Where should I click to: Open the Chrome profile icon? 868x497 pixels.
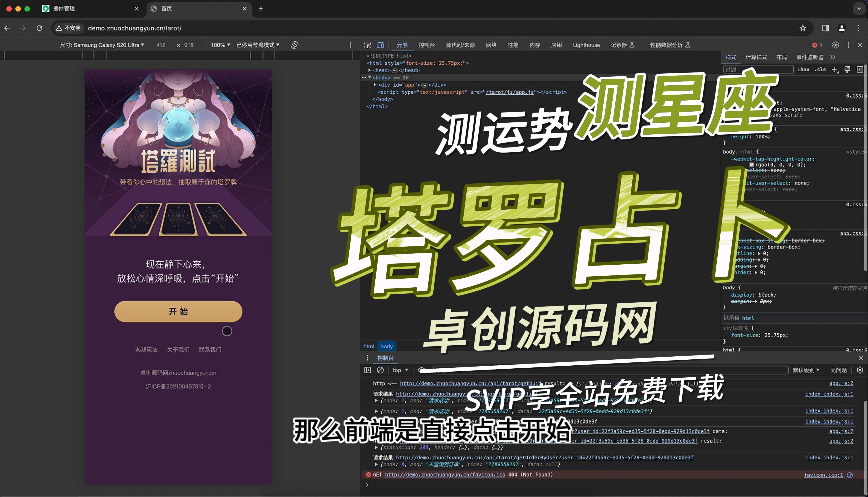[x=842, y=28]
